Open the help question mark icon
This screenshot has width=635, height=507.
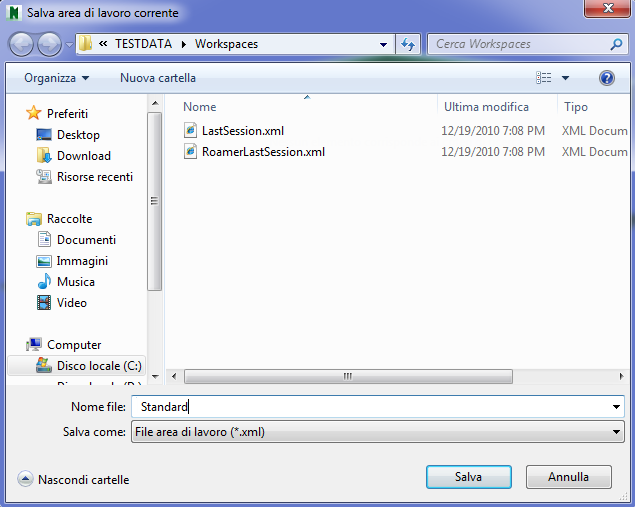607,78
